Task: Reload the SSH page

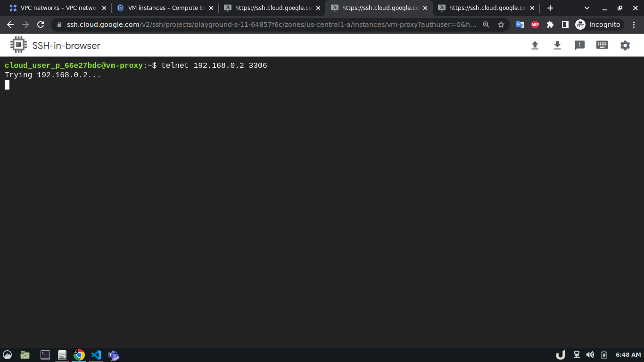Action: tap(41, 25)
